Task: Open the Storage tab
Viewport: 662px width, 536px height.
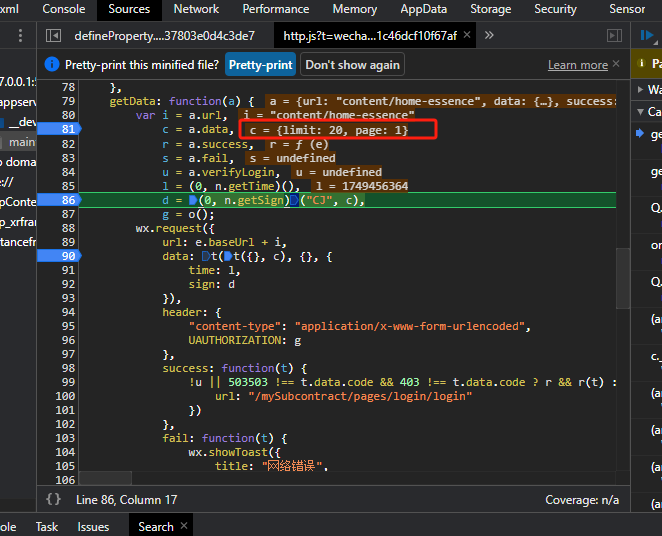Action: (491, 9)
